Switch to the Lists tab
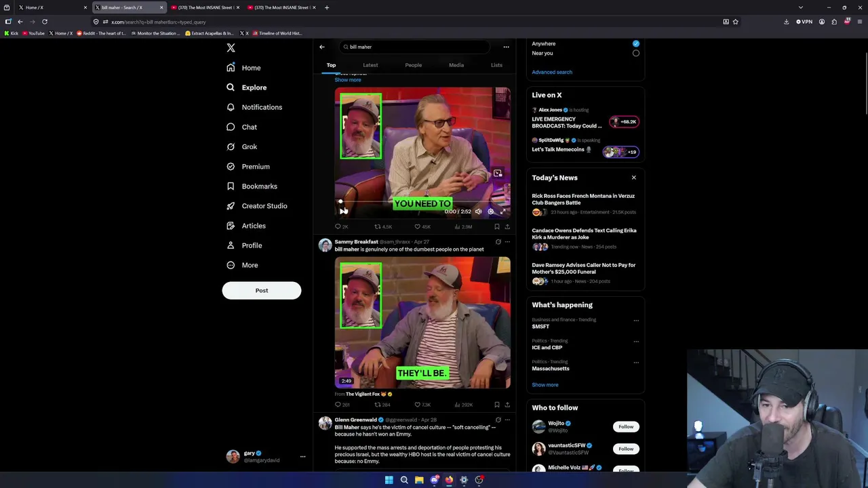This screenshot has height=488, width=868. click(496, 65)
